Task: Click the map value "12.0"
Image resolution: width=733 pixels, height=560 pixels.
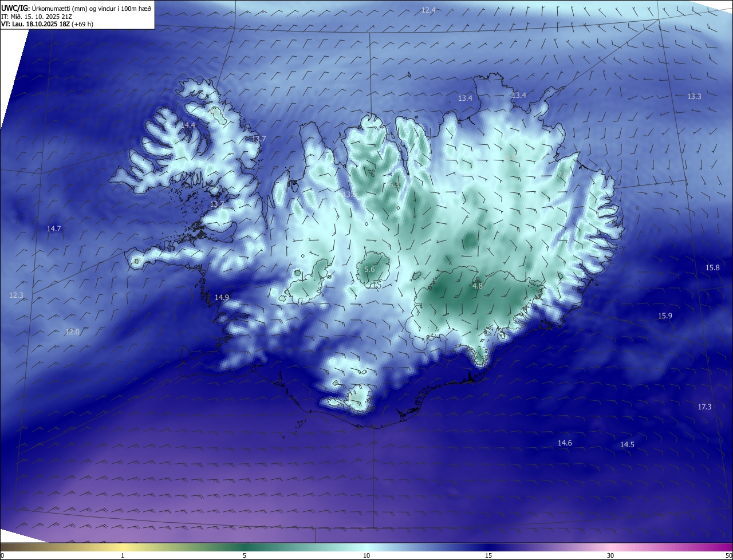Action: coord(72,332)
